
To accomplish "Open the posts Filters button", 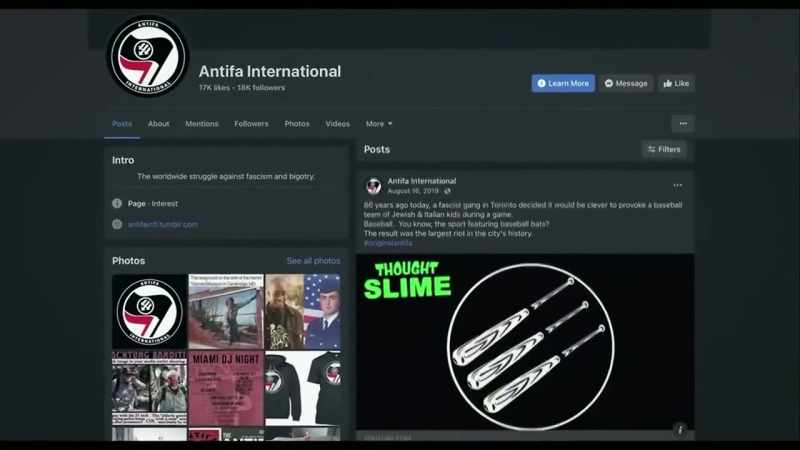I will tap(664, 149).
